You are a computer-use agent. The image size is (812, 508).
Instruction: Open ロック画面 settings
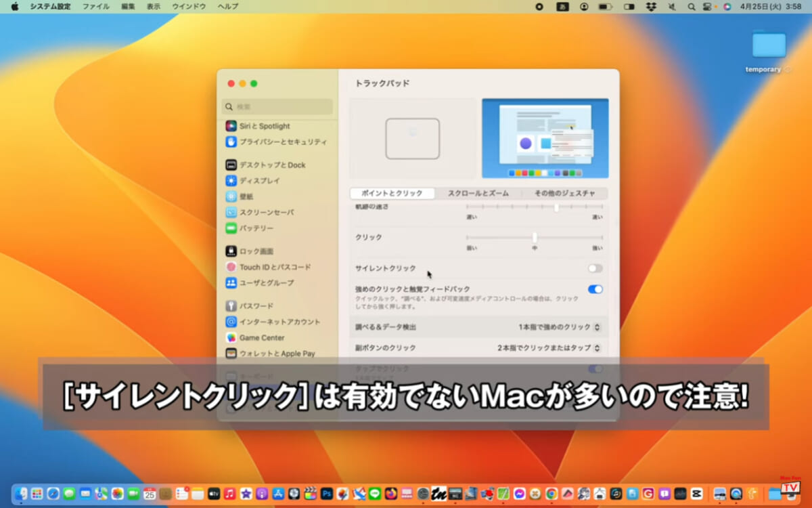coord(250,251)
